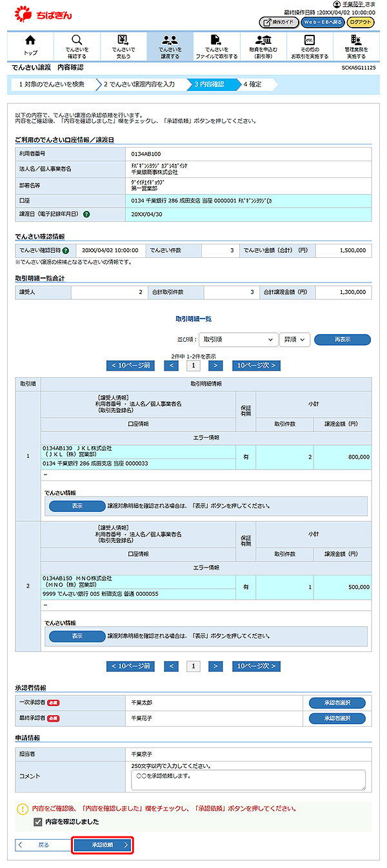Open でんさいをファイルで取引する icon
The height and width of the screenshot is (868, 387).
pos(216,41)
